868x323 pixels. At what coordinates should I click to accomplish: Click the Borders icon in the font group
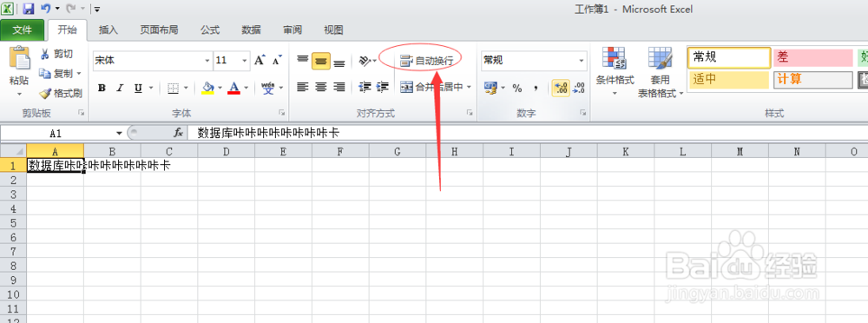(174, 88)
